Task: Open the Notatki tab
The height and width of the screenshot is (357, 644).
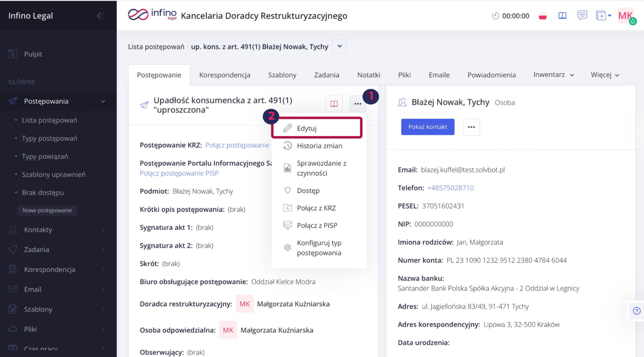Action: (x=369, y=75)
